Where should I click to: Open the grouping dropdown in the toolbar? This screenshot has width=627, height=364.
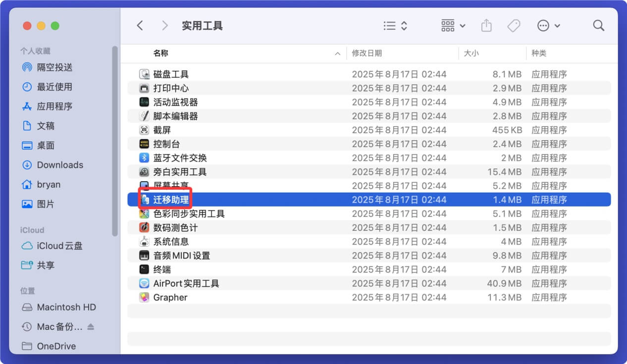pyautogui.click(x=452, y=25)
